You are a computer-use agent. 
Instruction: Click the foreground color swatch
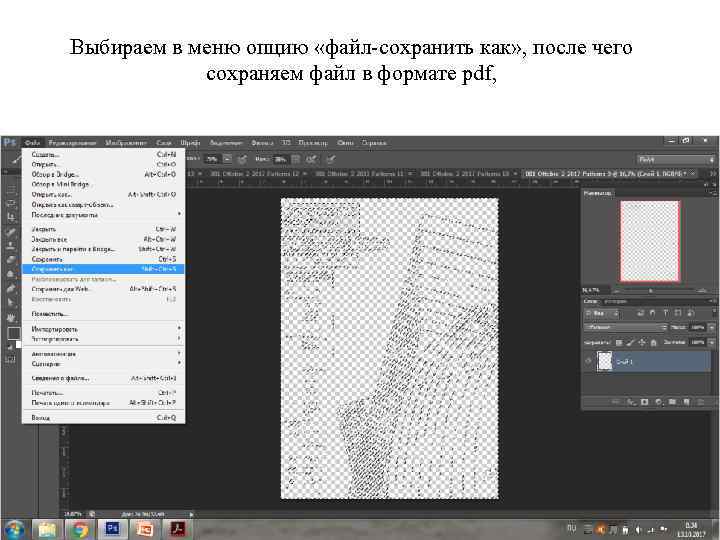(x=13, y=332)
